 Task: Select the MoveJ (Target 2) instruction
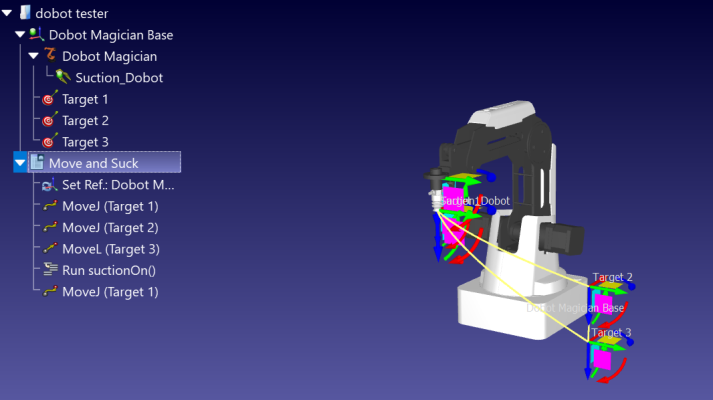110,227
